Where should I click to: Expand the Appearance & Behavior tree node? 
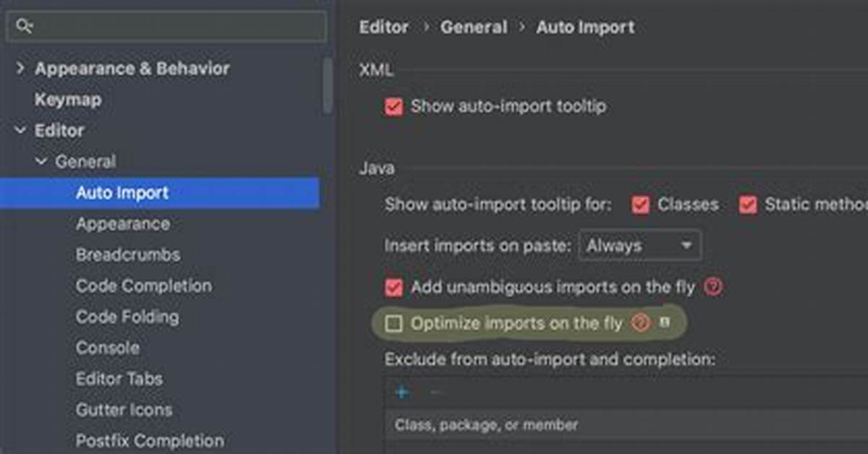pyautogui.click(x=20, y=69)
